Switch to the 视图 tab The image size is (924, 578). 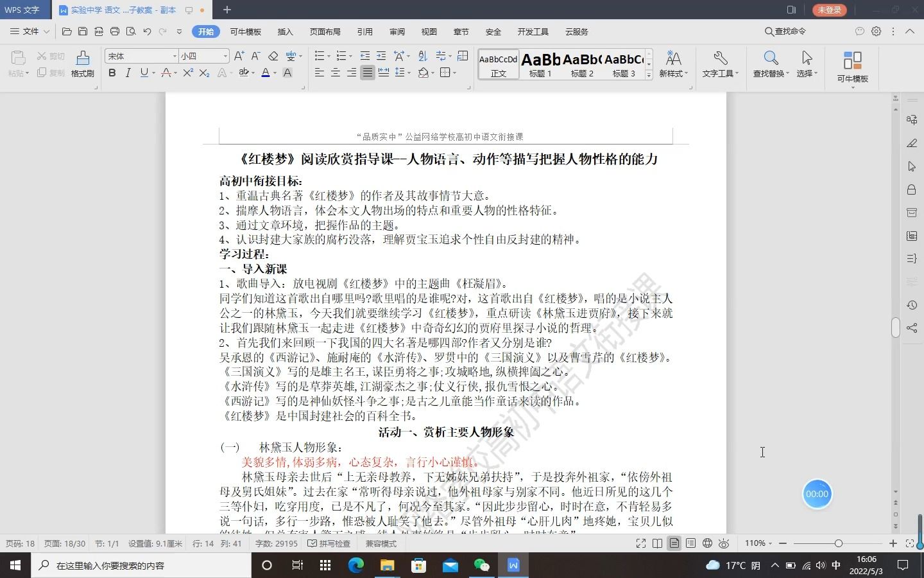(x=429, y=31)
